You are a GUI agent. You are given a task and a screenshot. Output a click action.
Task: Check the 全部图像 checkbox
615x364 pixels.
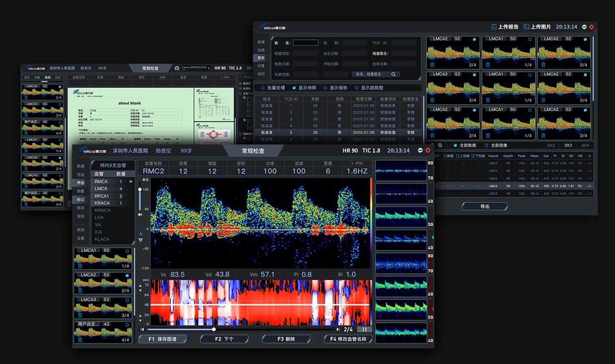pyautogui.click(x=486, y=146)
